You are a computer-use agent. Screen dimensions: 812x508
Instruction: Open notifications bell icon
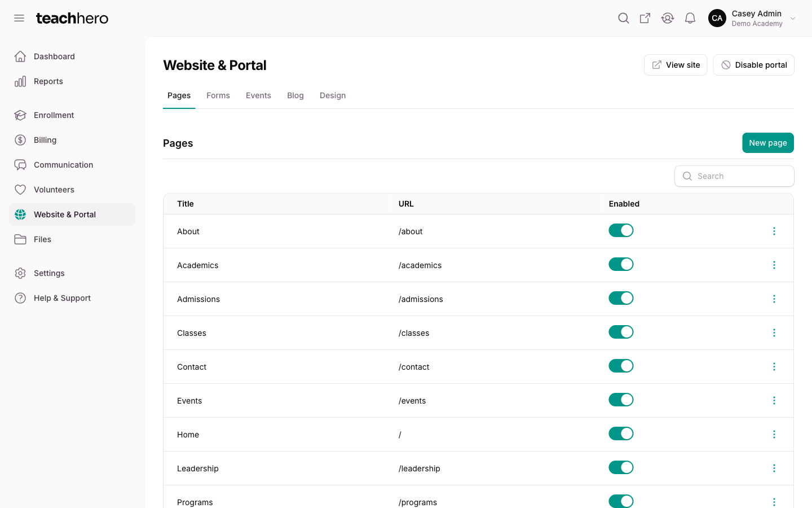pyautogui.click(x=690, y=18)
